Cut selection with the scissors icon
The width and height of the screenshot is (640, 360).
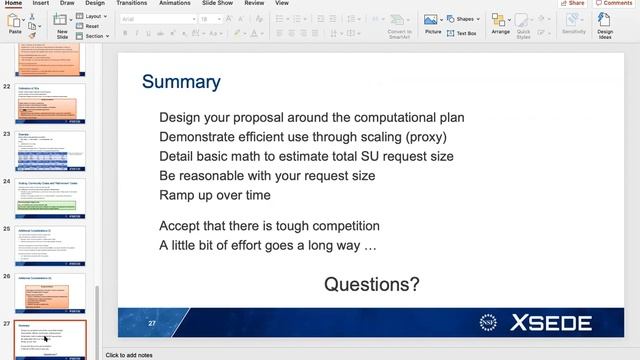[x=32, y=17]
